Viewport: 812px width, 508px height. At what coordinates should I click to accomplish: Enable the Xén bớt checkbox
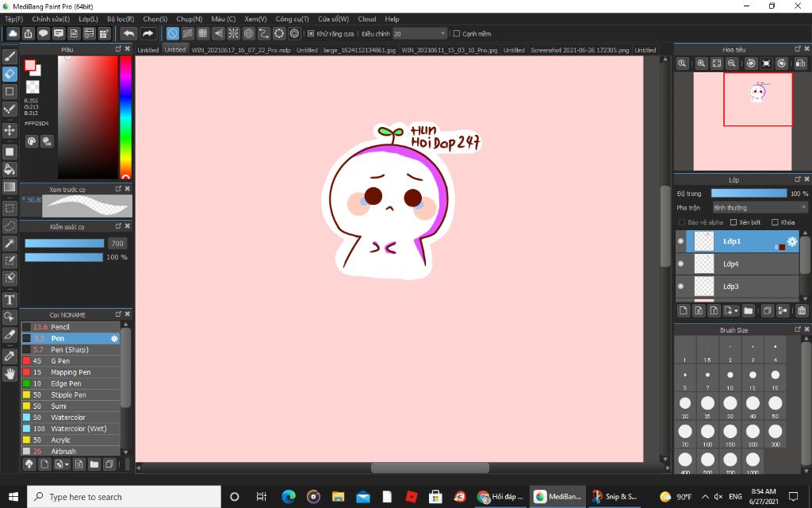(733, 222)
